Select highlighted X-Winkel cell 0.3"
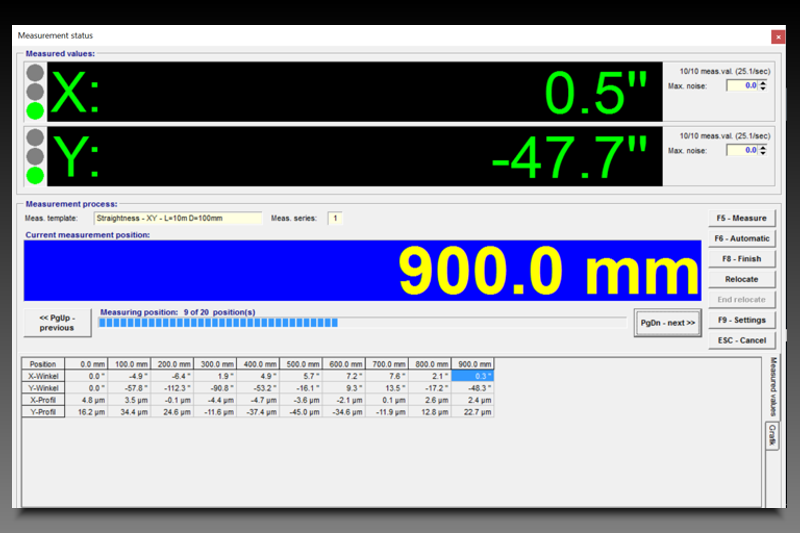Viewport: 800px width, 533px height. (472, 376)
